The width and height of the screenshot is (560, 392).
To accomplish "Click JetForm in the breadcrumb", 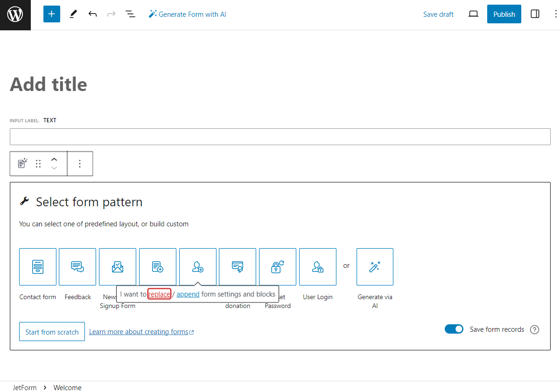I will pyautogui.click(x=25, y=387).
